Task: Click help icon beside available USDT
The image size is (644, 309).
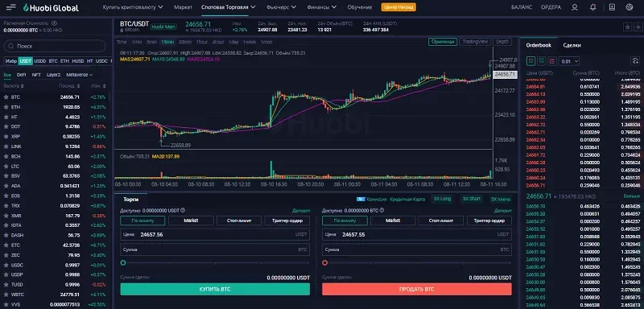Action: [183, 210]
